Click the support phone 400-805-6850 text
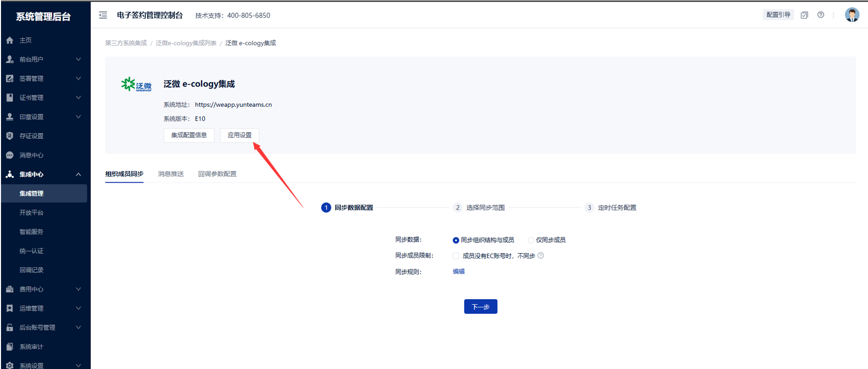Screen dimensions: 868x369 [x=249, y=16]
